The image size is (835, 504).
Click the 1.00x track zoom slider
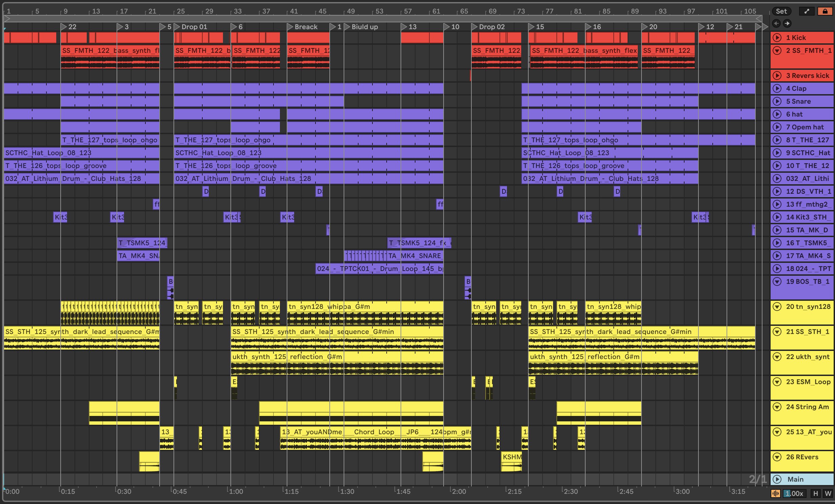[794, 493]
